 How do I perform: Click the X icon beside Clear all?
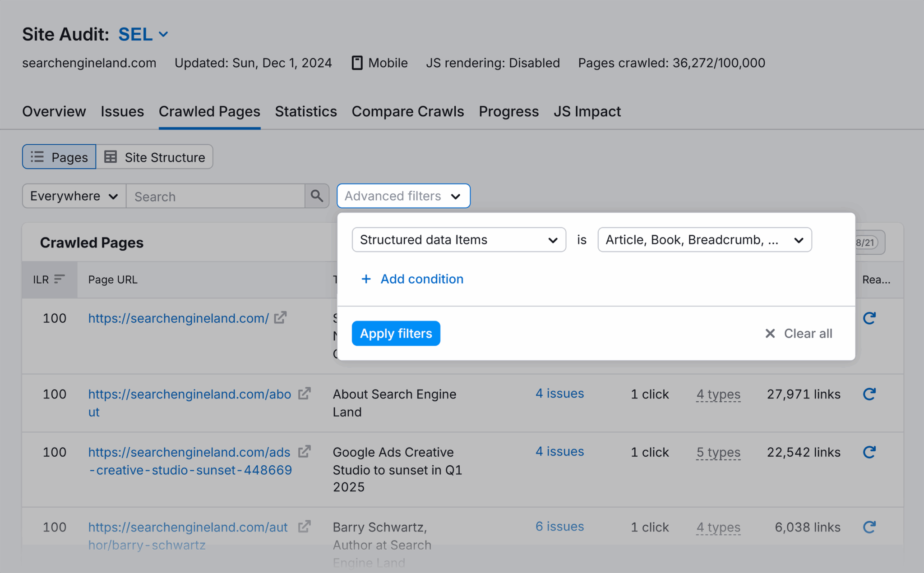click(769, 333)
